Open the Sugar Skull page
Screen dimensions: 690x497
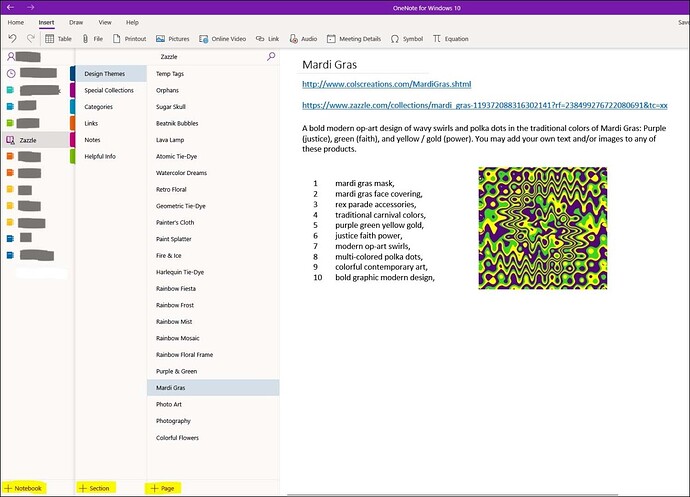[x=213, y=107]
